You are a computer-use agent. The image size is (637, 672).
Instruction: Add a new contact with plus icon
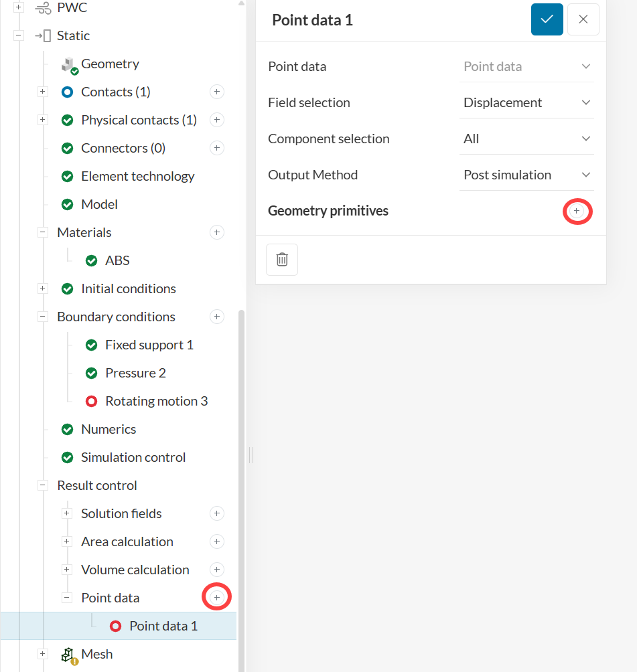tap(216, 92)
